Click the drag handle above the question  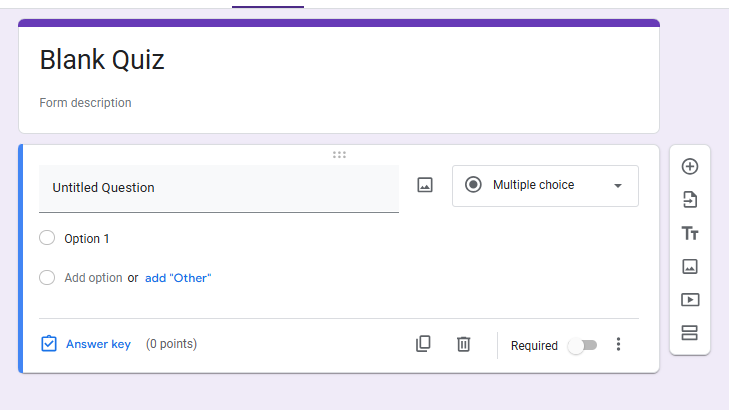point(339,155)
